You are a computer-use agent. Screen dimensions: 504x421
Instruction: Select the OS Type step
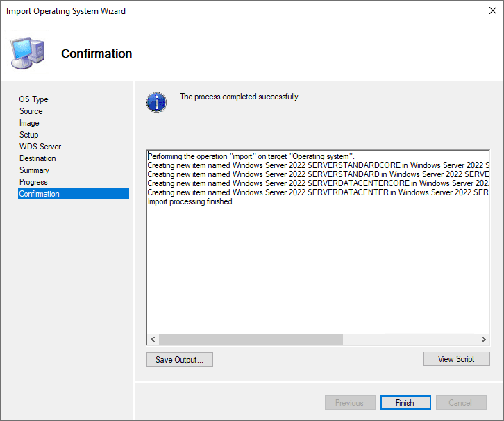tap(34, 99)
